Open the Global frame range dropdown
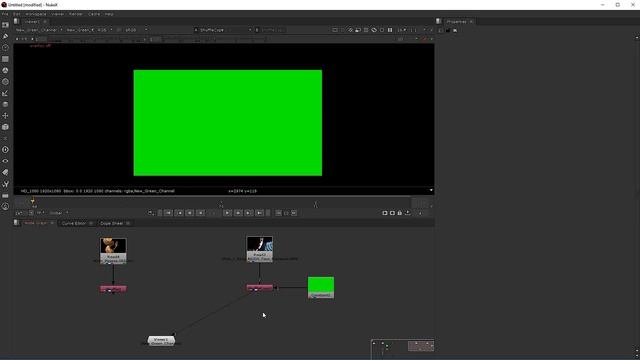 point(59,213)
